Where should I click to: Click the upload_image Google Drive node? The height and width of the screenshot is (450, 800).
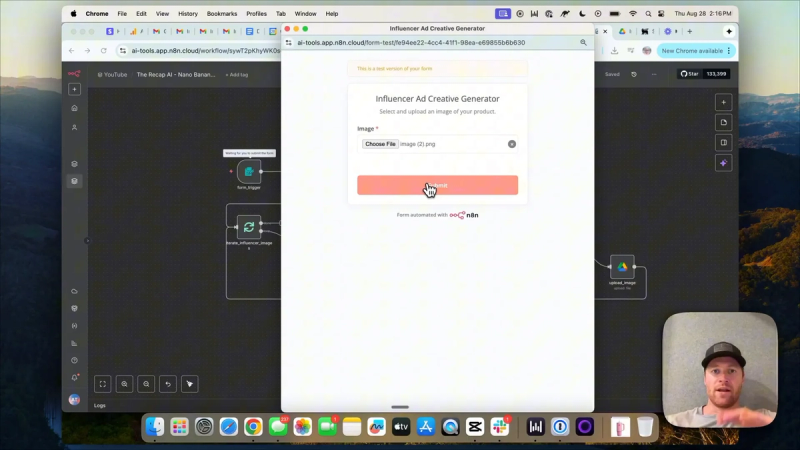click(x=622, y=267)
